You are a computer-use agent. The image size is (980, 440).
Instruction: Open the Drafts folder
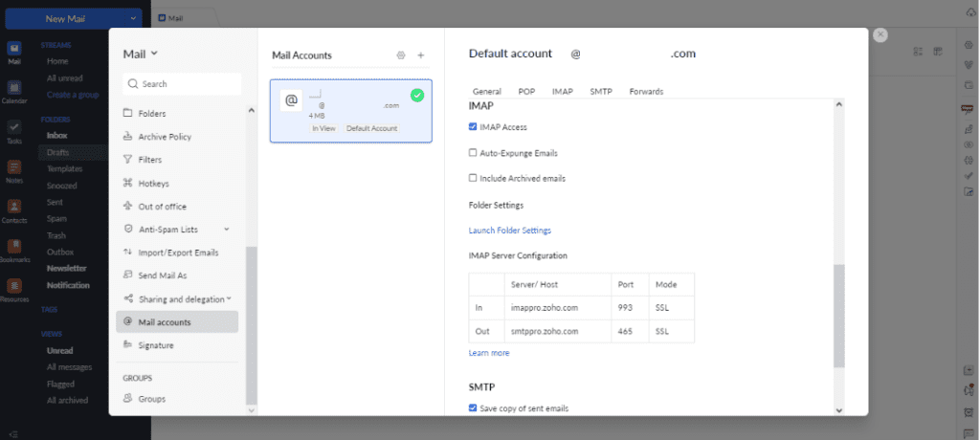(x=58, y=152)
